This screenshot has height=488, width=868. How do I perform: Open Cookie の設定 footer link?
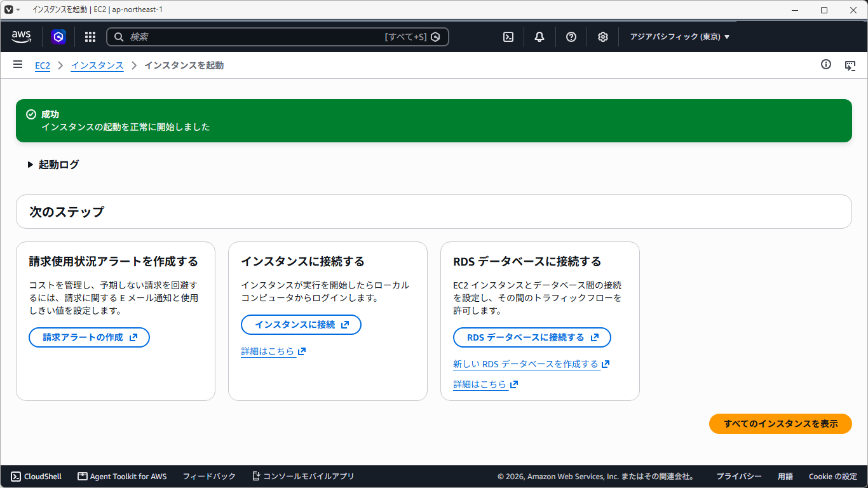tap(833, 477)
